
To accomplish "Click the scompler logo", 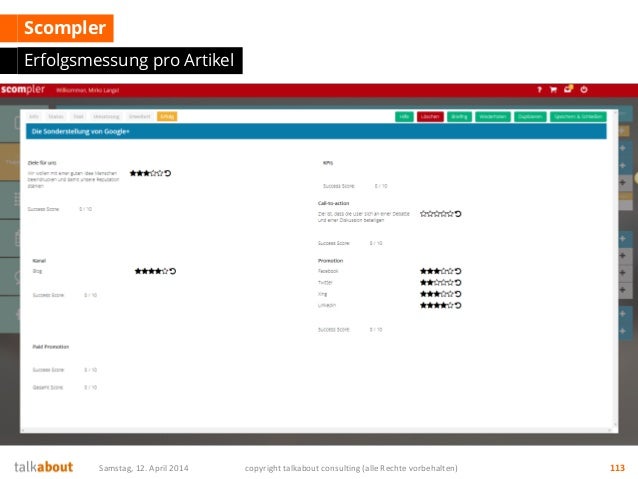I will pos(23,90).
